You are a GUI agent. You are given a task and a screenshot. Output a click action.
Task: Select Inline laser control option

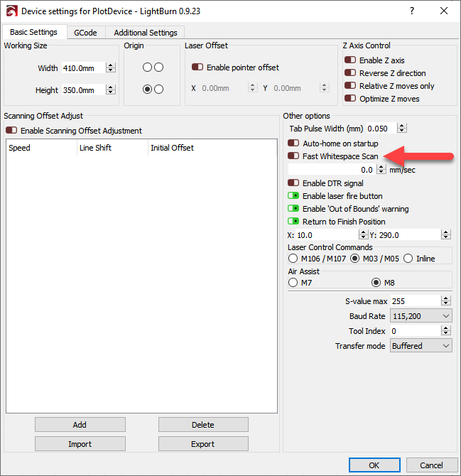(x=408, y=259)
